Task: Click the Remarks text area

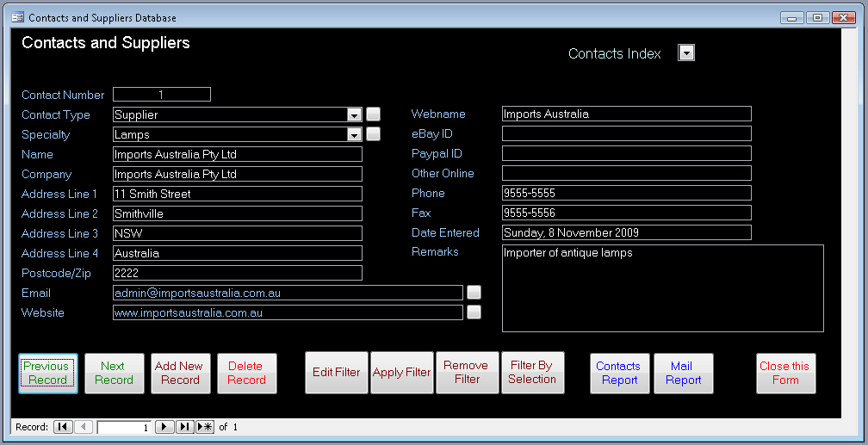Action: pyautogui.click(x=663, y=288)
